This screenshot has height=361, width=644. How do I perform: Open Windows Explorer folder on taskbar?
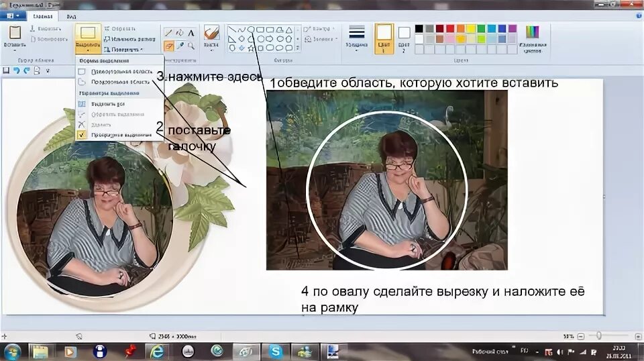pos(40,352)
